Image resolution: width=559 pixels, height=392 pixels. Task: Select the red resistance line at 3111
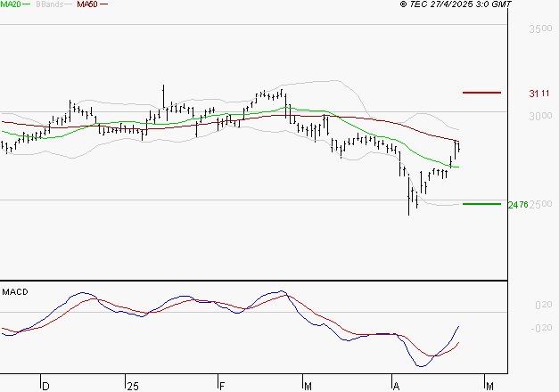[x=481, y=93]
